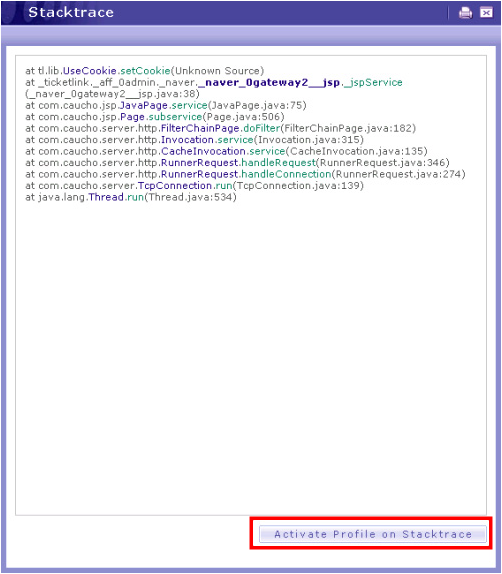
Task: Open the Invocation class link
Action: pyautogui.click(x=187, y=140)
